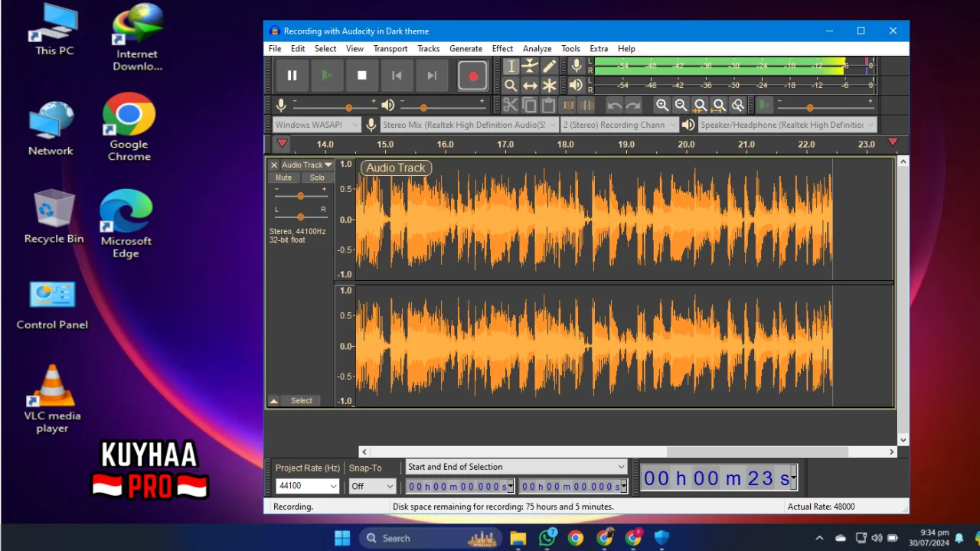Collapse the track with the up arrow
980x551 pixels.
click(274, 401)
